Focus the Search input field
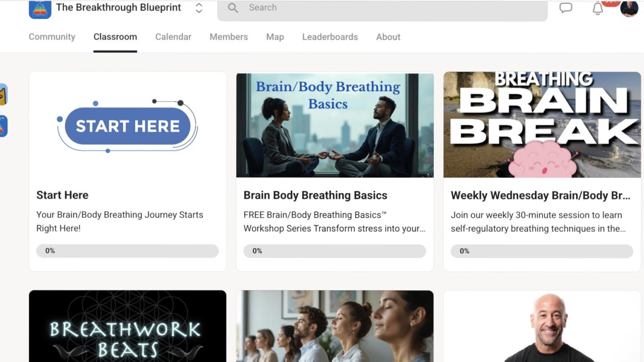This screenshot has height=362, width=644. [x=382, y=10]
